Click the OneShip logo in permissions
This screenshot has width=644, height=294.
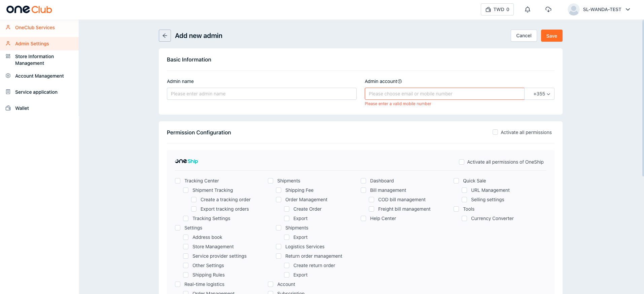[186, 161]
